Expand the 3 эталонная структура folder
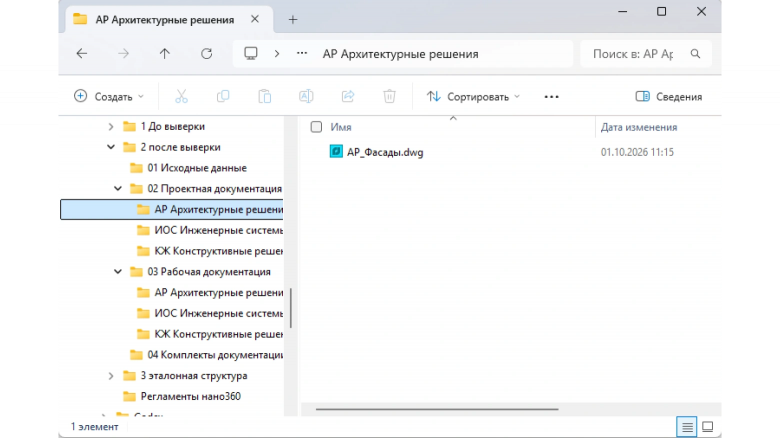The image size is (780, 438). click(x=111, y=376)
